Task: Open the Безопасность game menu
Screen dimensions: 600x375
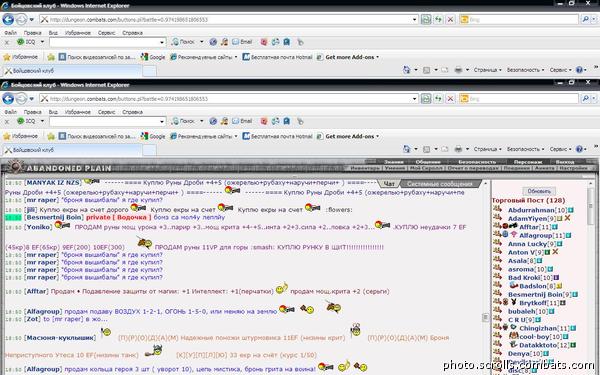Action: 477,162
